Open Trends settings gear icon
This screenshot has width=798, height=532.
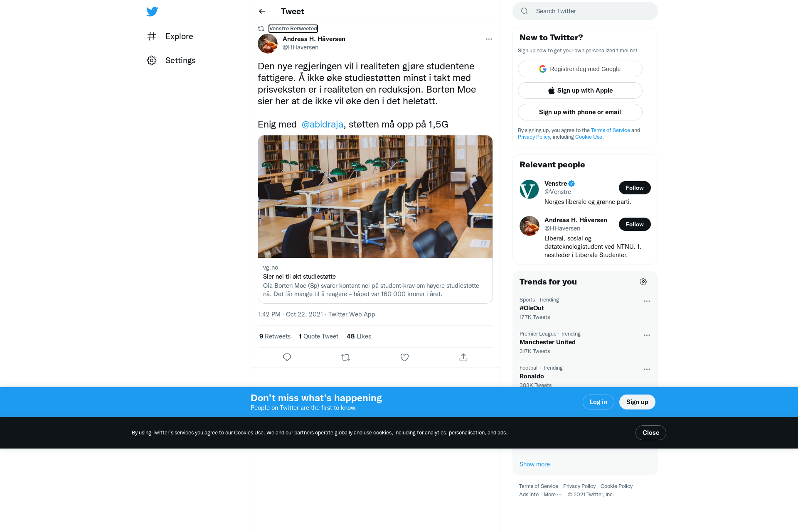pos(643,282)
